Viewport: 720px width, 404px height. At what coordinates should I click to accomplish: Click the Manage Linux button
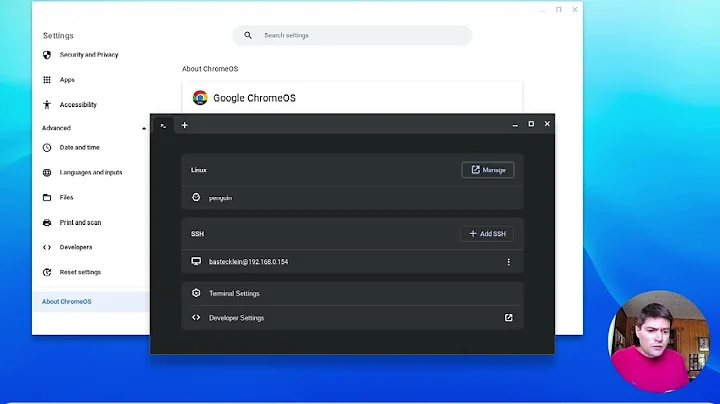click(x=488, y=170)
